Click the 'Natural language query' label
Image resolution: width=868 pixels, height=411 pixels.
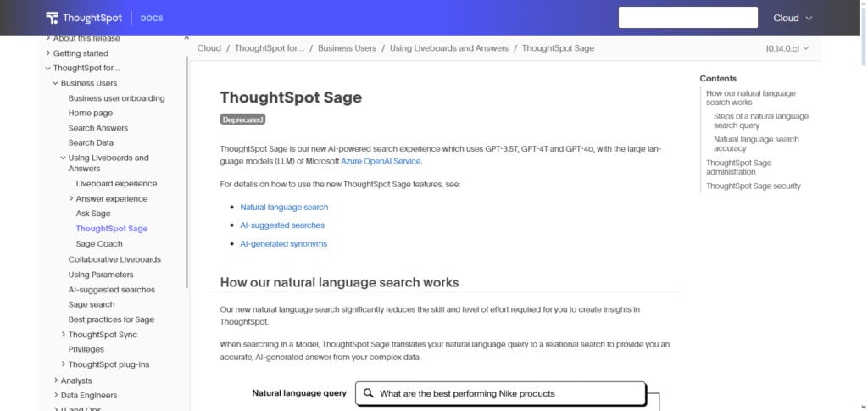coord(299,393)
